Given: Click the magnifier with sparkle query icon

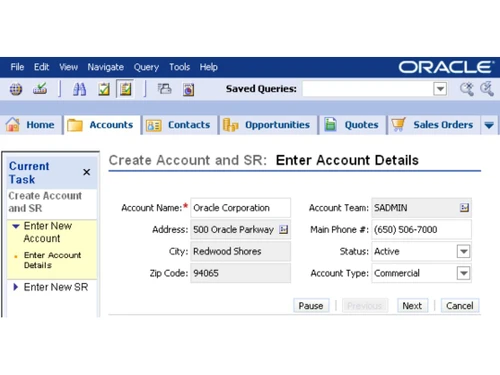Looking at the screenshot, I should 467,89.
